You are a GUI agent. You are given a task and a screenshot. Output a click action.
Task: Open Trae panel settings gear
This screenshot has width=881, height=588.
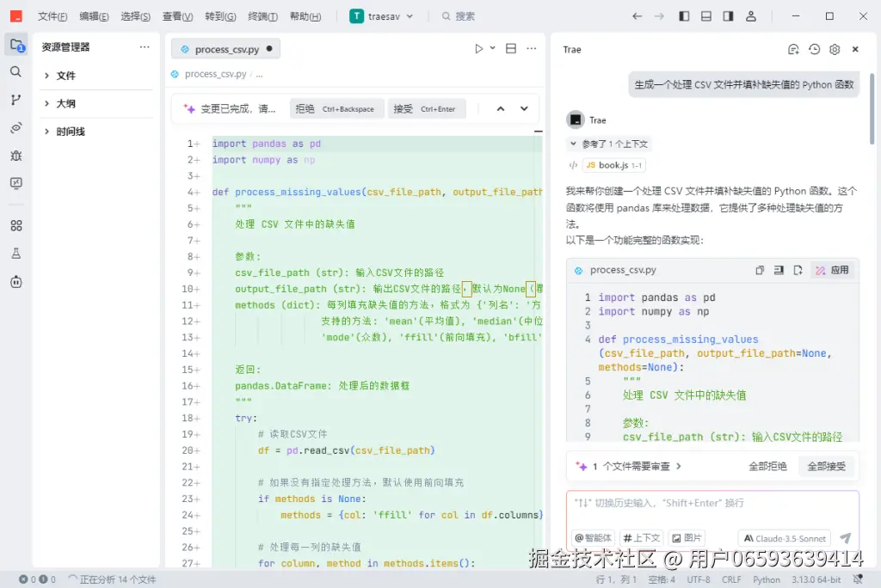[835, 49]
